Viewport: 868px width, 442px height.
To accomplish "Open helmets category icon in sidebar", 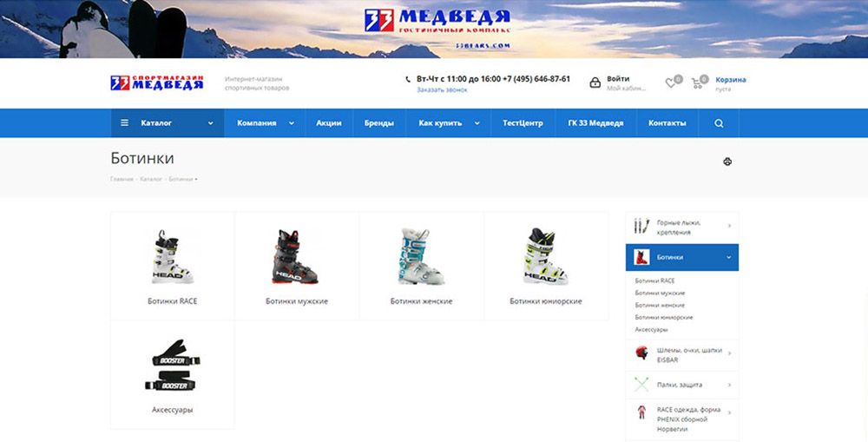I will [641, 353].
